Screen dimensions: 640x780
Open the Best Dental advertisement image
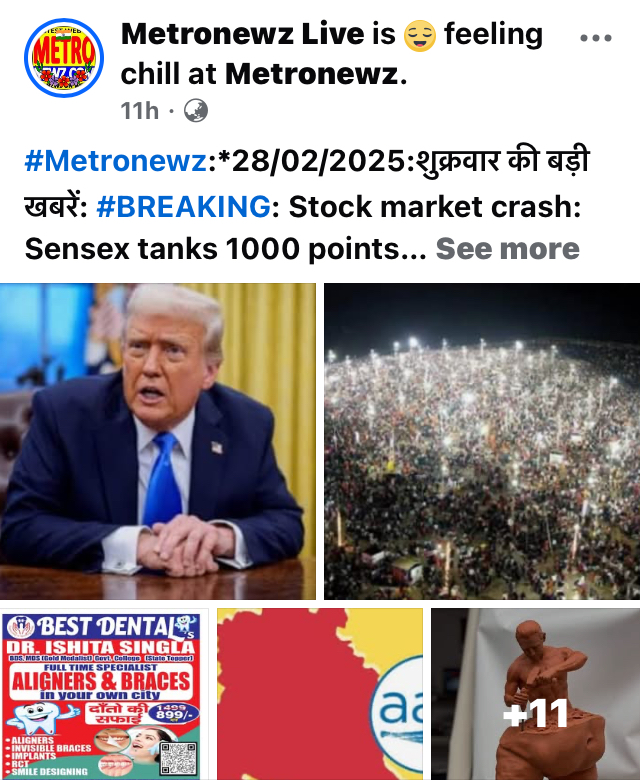pyautogui.click(x=104, y=694)
